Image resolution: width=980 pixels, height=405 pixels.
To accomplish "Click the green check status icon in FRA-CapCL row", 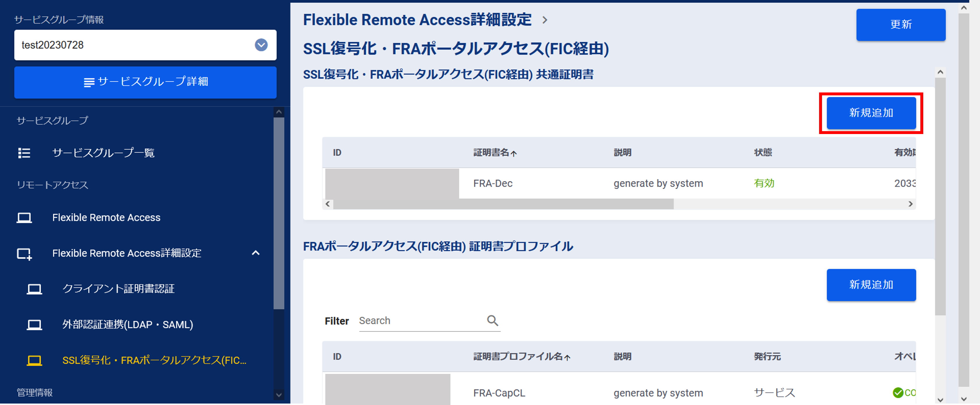I will pyautogui.click(x=898, y=392).
